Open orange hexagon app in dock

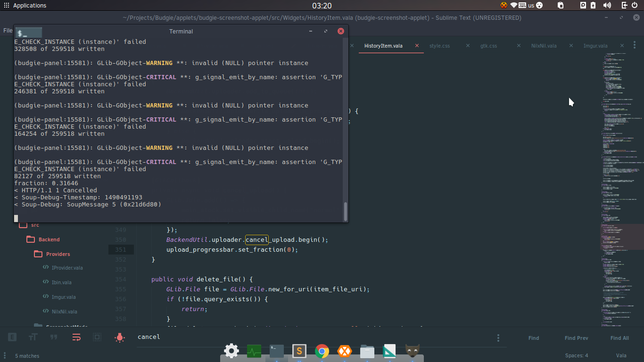[x=345, y=351]
